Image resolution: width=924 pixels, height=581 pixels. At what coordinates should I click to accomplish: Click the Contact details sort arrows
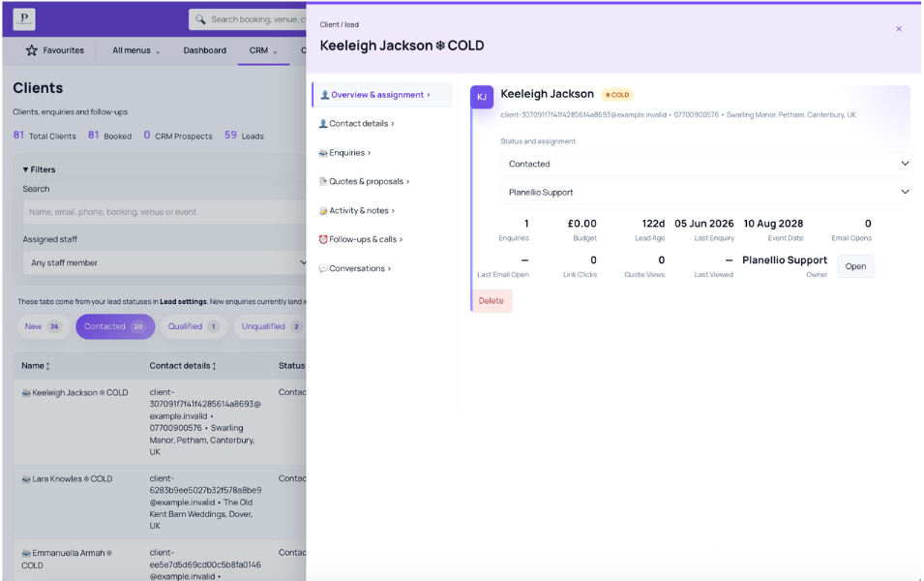(x=214, y=366)
